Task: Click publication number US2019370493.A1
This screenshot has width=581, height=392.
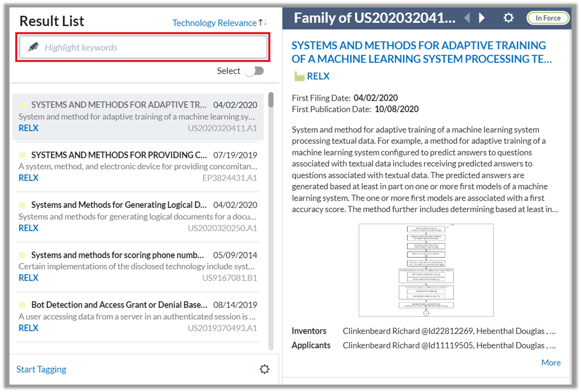Action: tap(222, 328)
